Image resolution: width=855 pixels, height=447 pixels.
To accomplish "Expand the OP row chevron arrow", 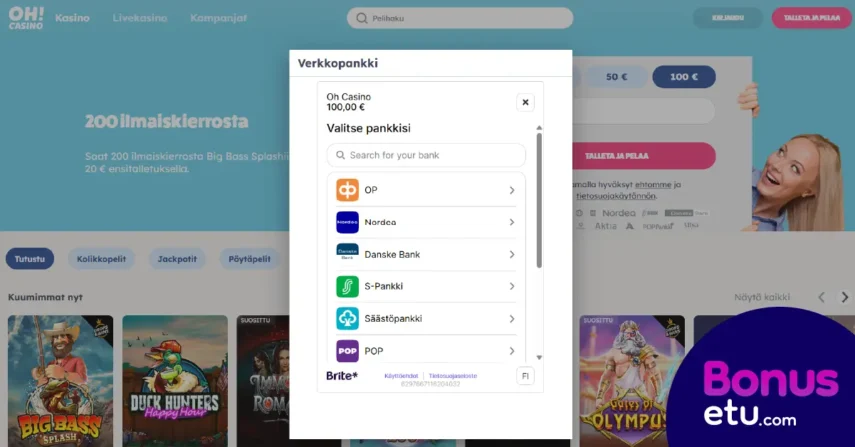I will click(x=512, y=190).
